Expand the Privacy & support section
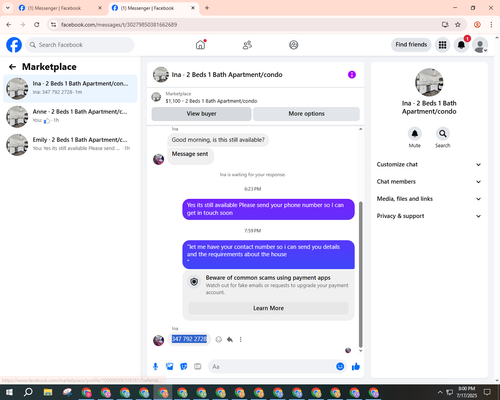500x400 pixels. (x=429, y=216)
